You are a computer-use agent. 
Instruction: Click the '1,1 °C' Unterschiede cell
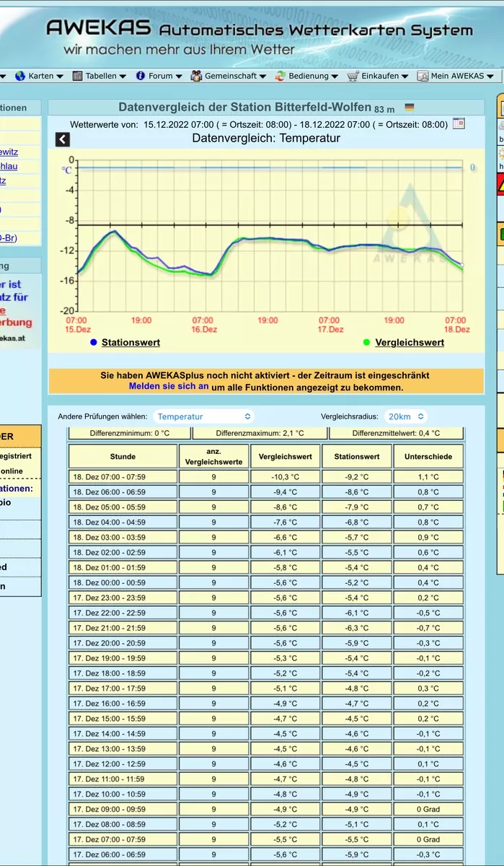428,477
